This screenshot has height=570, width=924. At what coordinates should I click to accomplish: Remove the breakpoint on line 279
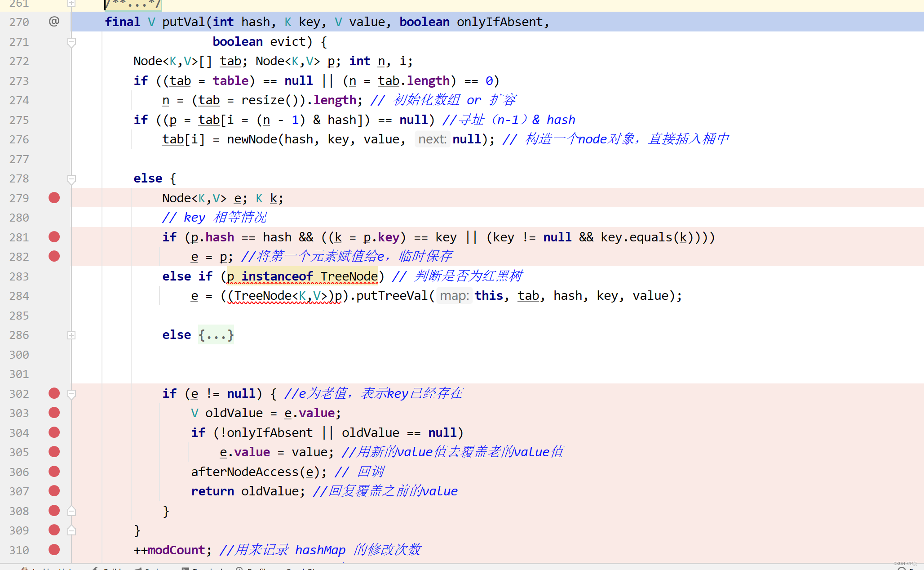coord(54,198)
